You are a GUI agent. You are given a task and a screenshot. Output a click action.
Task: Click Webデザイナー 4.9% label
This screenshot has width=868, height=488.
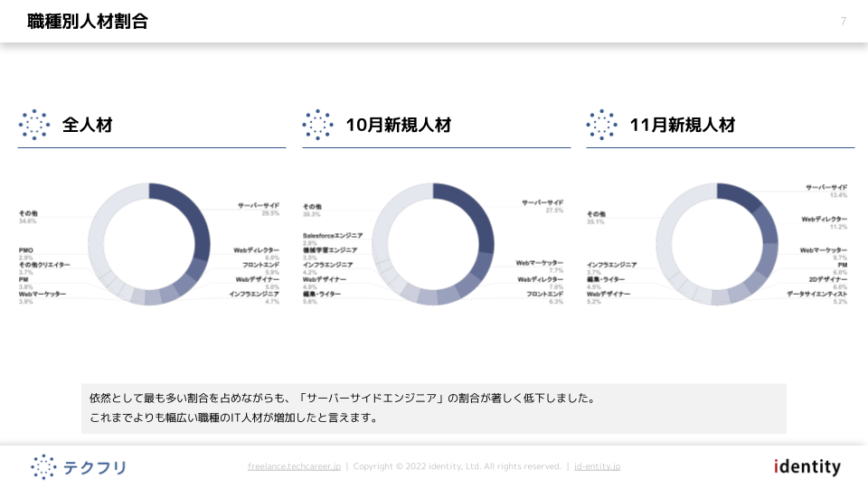pyautogui.click(x=325, y=283)
